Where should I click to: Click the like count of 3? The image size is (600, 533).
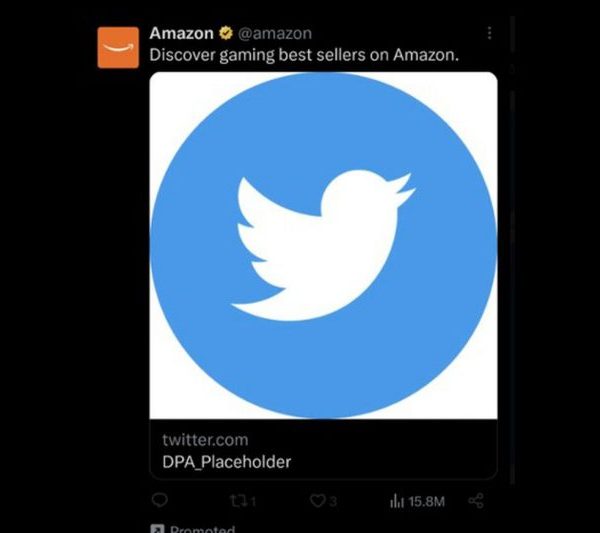click(x=333, y=501)
